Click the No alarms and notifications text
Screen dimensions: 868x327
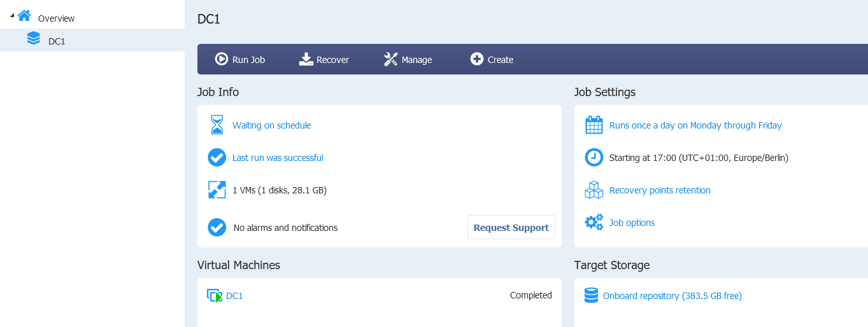tap(285, 228)
